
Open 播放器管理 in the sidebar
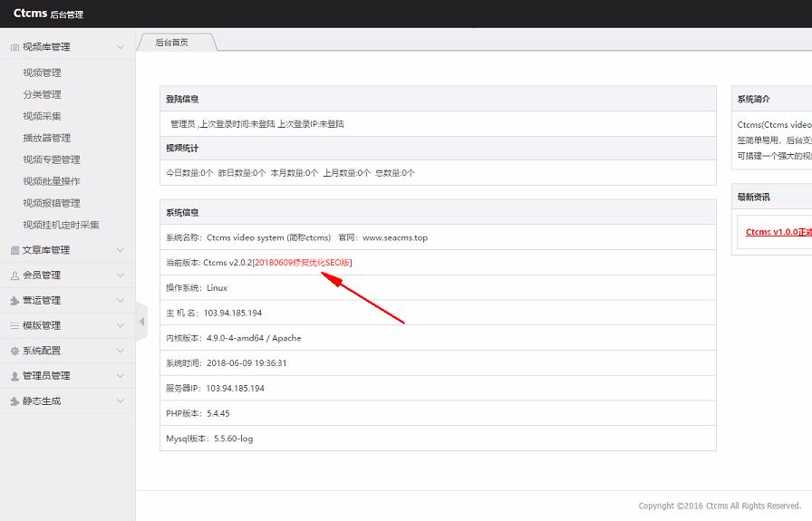click(x=46, y=138)
